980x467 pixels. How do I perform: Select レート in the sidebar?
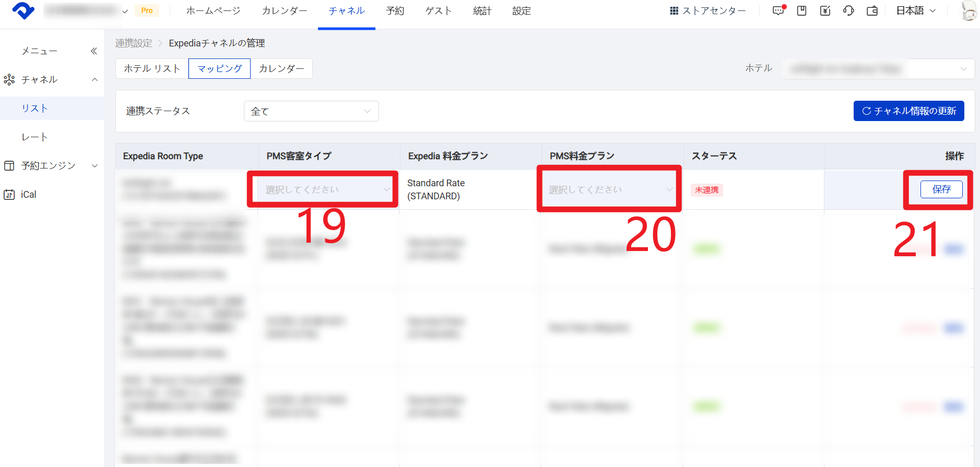pos(34,137)
